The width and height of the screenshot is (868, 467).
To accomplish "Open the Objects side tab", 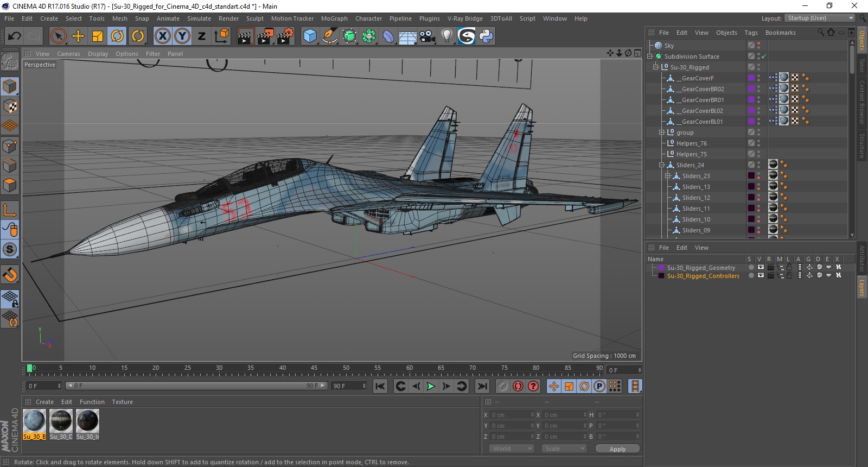I will (x=861, y=40).
